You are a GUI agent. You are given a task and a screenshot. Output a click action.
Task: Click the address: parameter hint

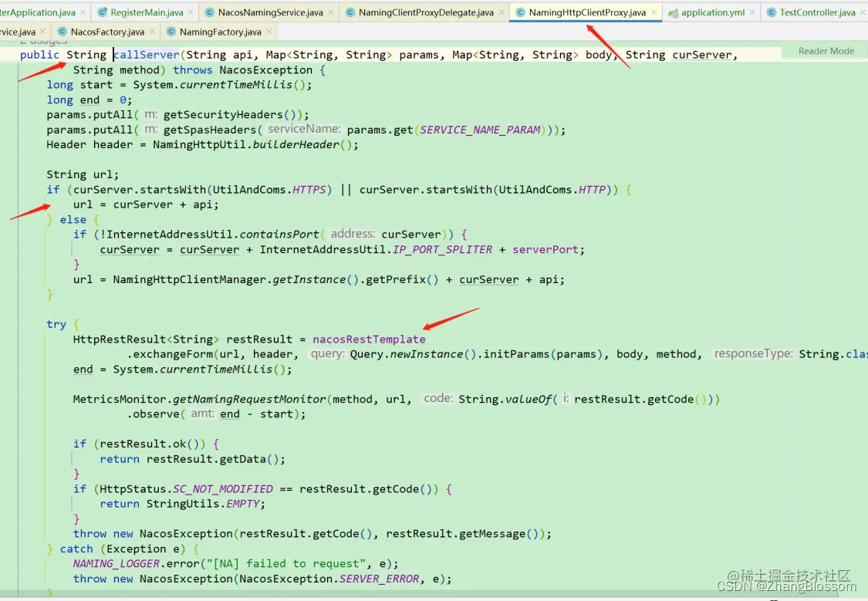(x=353, y=234)
